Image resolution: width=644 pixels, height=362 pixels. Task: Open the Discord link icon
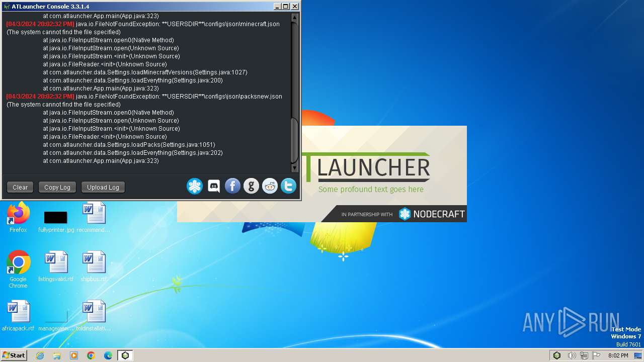coord(214,187)
